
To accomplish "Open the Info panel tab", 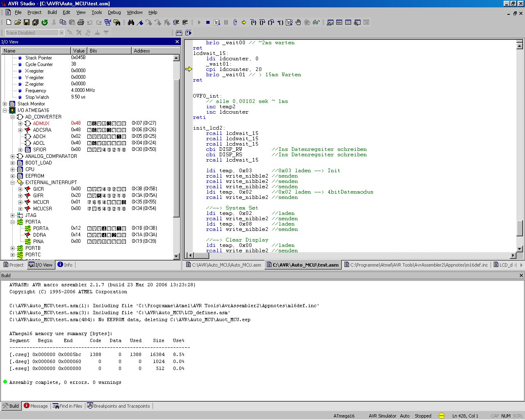I will pyautogui.click(x=65, y=265).
